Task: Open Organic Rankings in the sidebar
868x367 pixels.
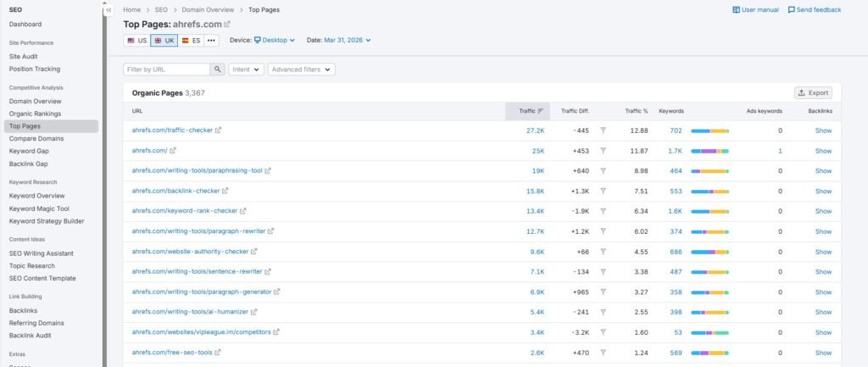Action: click(35, 114)
